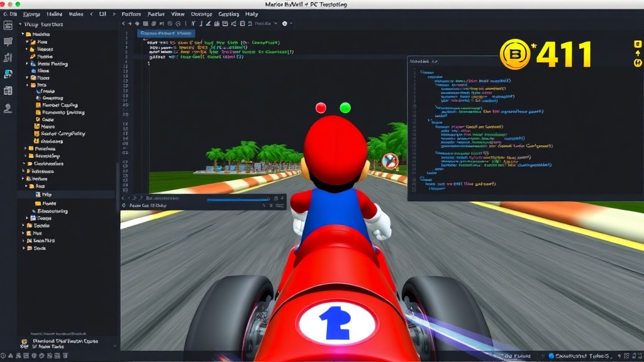Screen dimensions: 644x362
Task: Click the white circle icon in toolbar
Action: click(x=285, y=24)
